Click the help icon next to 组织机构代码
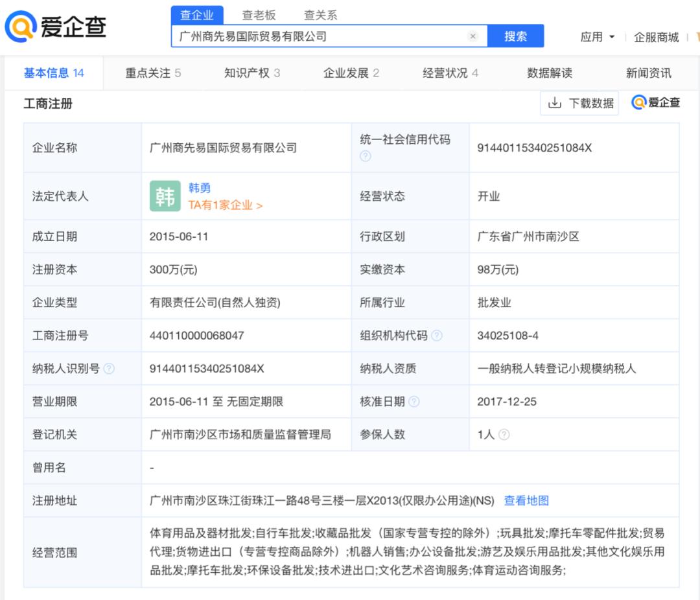The width and height of the screenshot is (700, 600). (x=438, y=335)
